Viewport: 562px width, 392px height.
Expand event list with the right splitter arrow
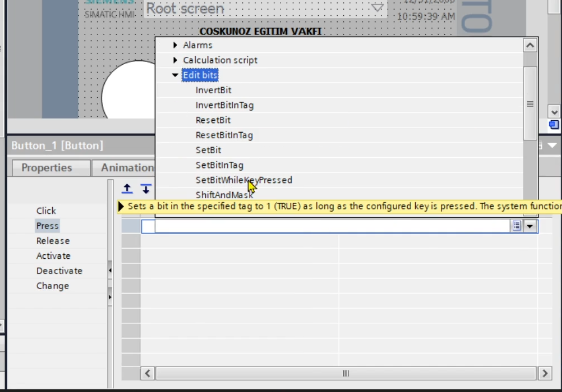(110, 297)
